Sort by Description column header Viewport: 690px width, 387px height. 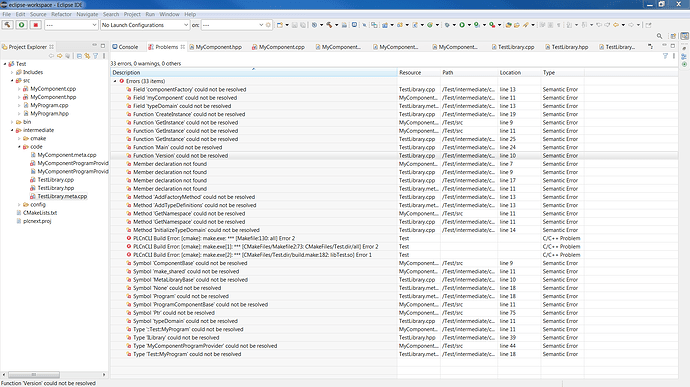tap(253, 73)
